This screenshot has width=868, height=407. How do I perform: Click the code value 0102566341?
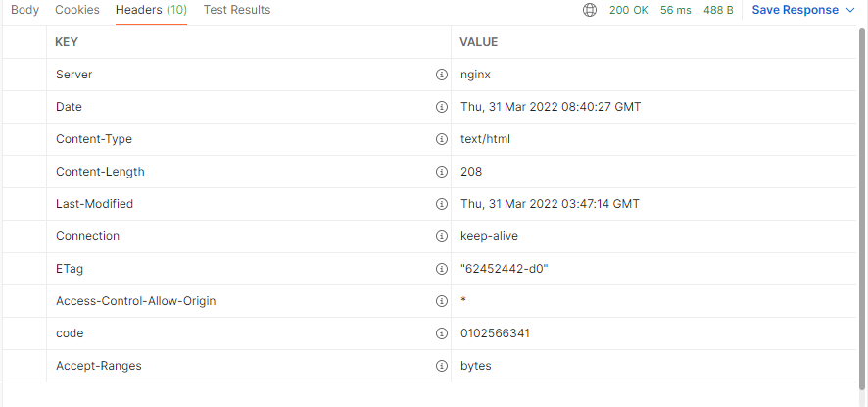(495, 333)
